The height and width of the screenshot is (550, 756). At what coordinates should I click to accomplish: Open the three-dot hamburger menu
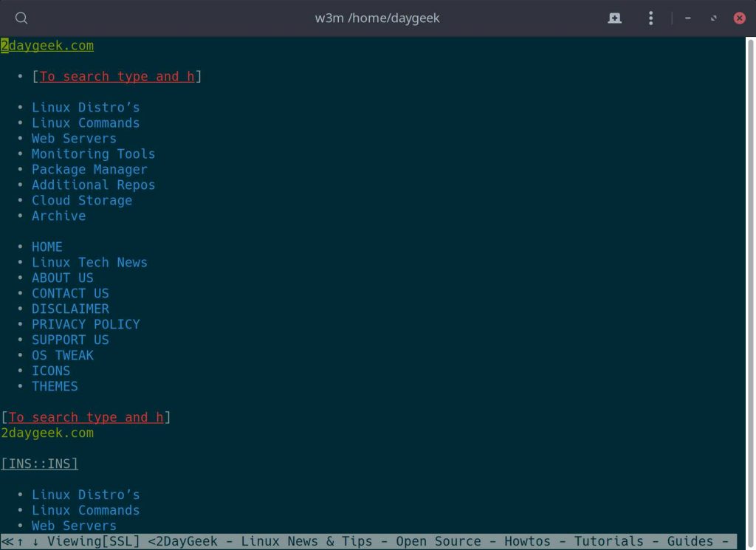650,18
